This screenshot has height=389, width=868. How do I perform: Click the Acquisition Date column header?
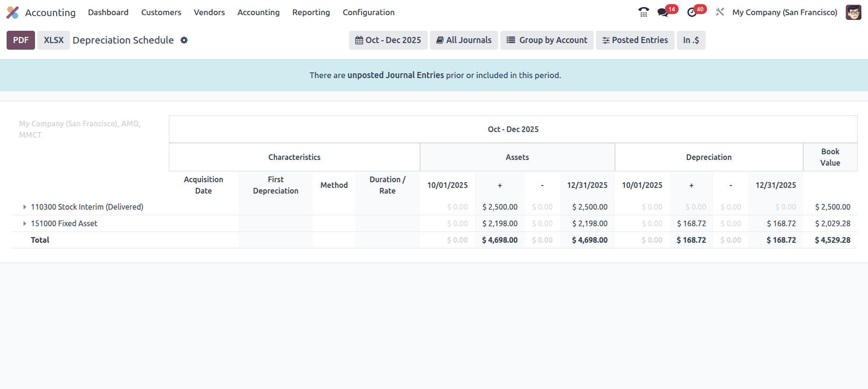coord(203,185)
